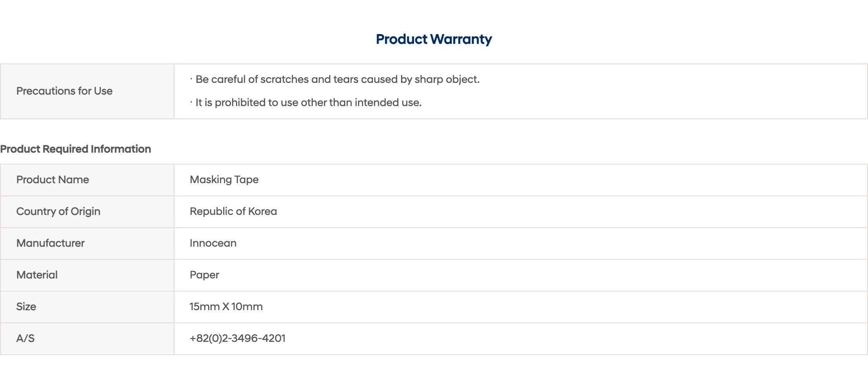Click the Product Required Information heading
The width and height of the screenshot is (868, 374).
pos(76,149)
